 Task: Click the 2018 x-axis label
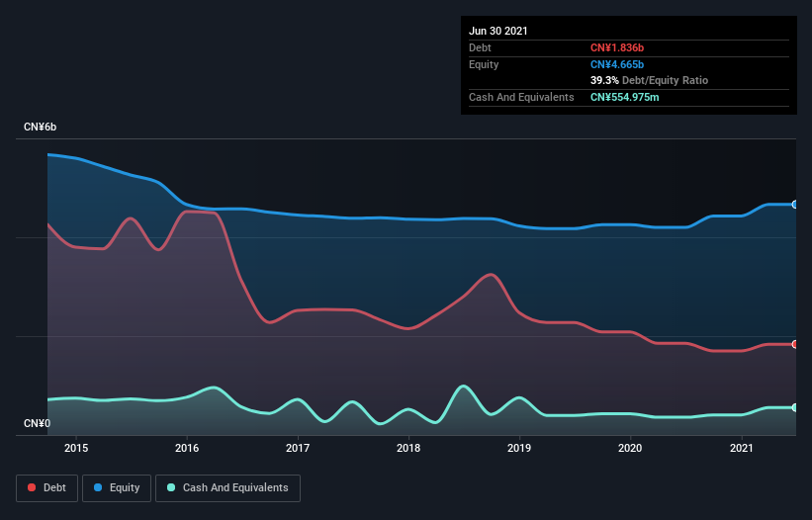tap(408, 448)
